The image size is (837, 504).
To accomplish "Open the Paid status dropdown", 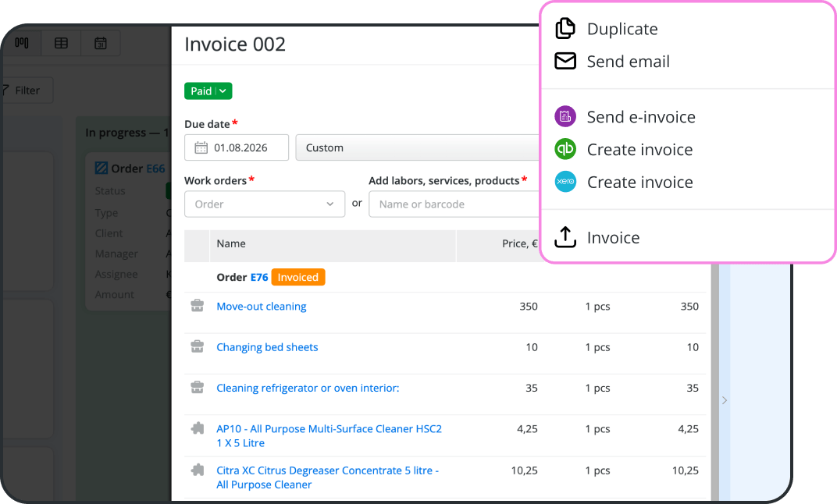I will pyautogui.click(x=208, y=91).
